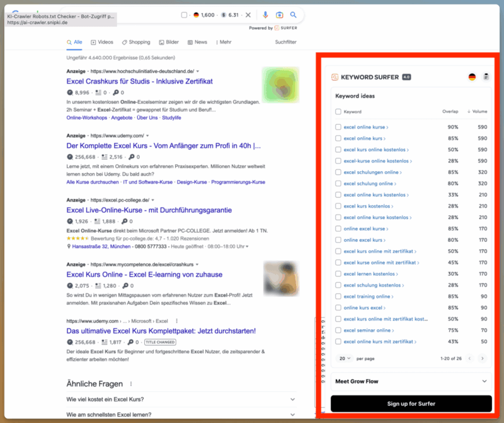The width and height of the screenshot is (504, 423).
Task: Open the settings icon beside the flag
Action: (x=485, y=77)
